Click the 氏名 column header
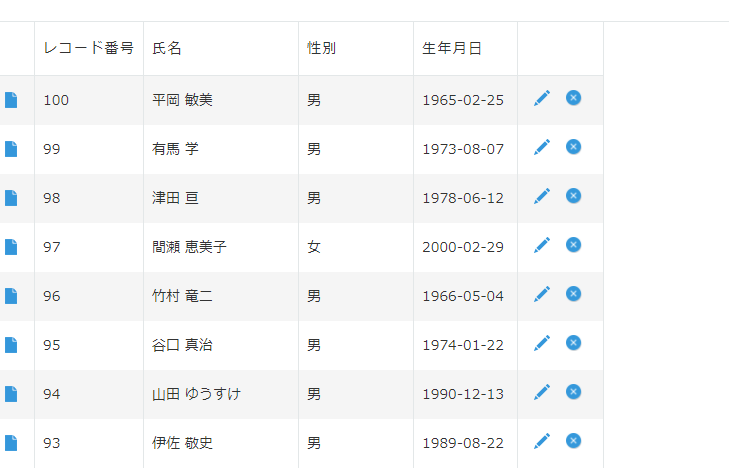 pyautogui.click(x=221, y=48)
